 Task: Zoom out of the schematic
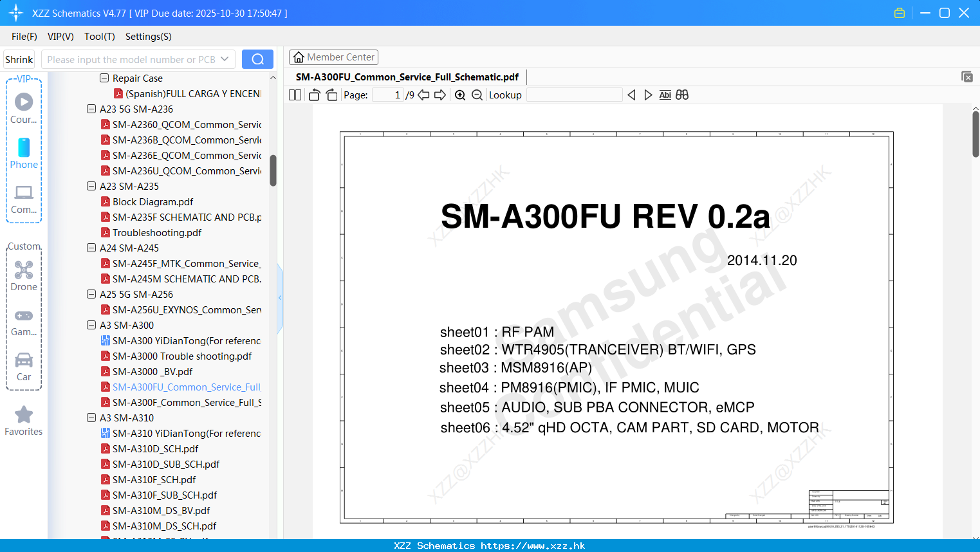click(477, 95)
